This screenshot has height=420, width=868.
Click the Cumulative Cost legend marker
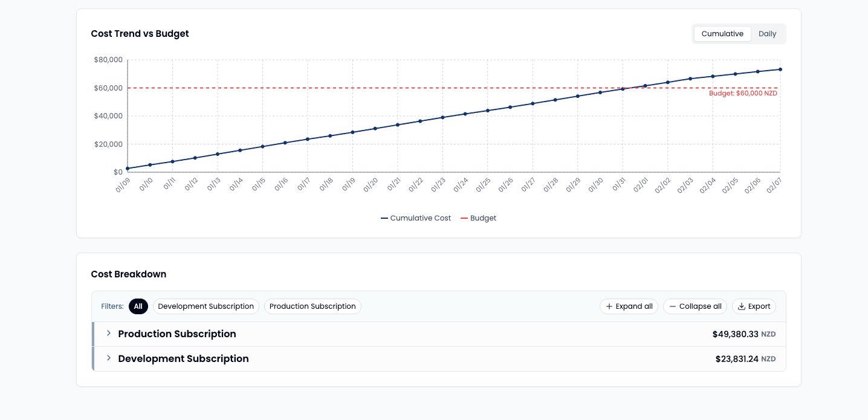pos(384,218)
